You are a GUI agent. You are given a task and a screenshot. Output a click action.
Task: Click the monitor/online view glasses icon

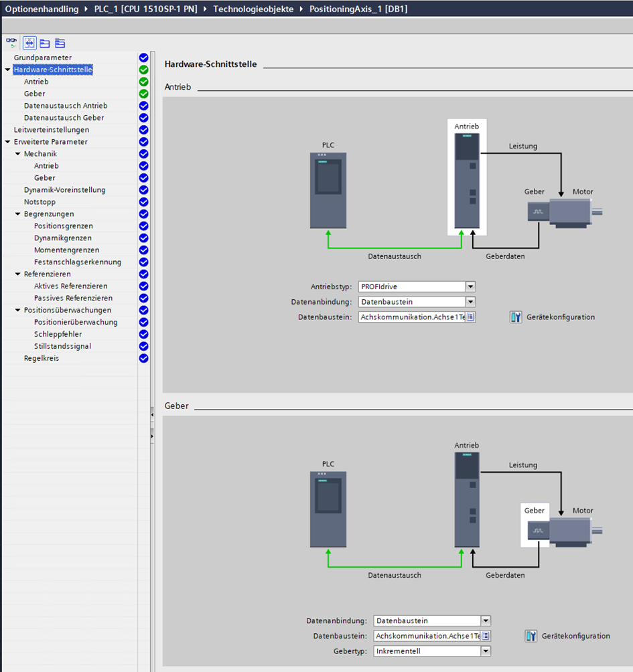[11, 43]
